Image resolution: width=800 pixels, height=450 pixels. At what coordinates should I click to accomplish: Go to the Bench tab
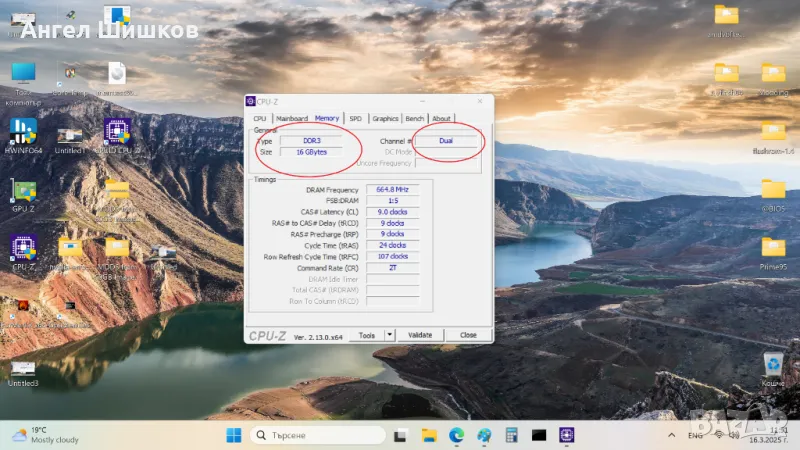pyautogui.click(x=414, y=118)
